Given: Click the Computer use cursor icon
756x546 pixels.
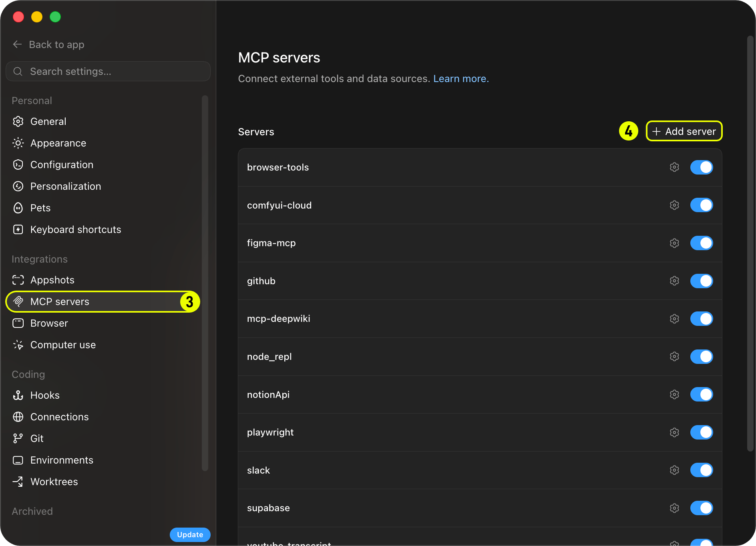Looking at the screenshot, I should tap(18, 345).
